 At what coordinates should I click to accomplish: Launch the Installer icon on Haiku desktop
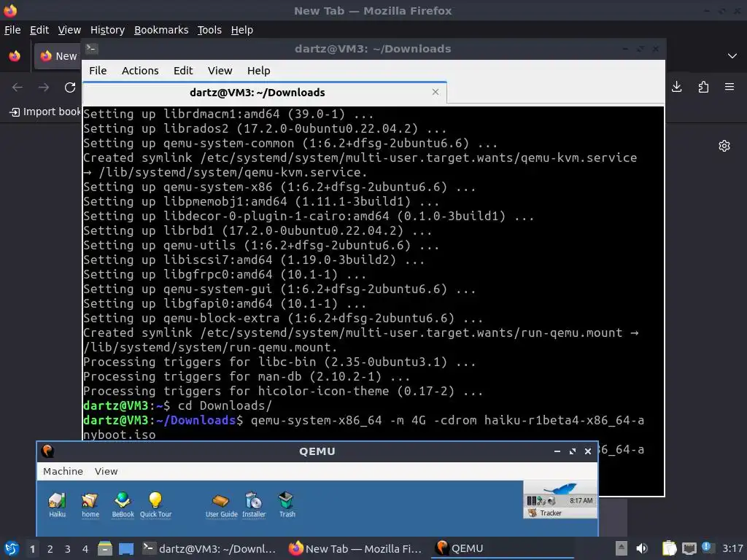click(254, 505)
